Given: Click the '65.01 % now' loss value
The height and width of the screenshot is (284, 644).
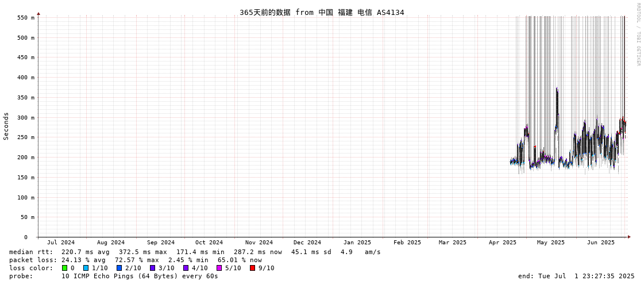Looking at the screenshot, I should (241, 260).
